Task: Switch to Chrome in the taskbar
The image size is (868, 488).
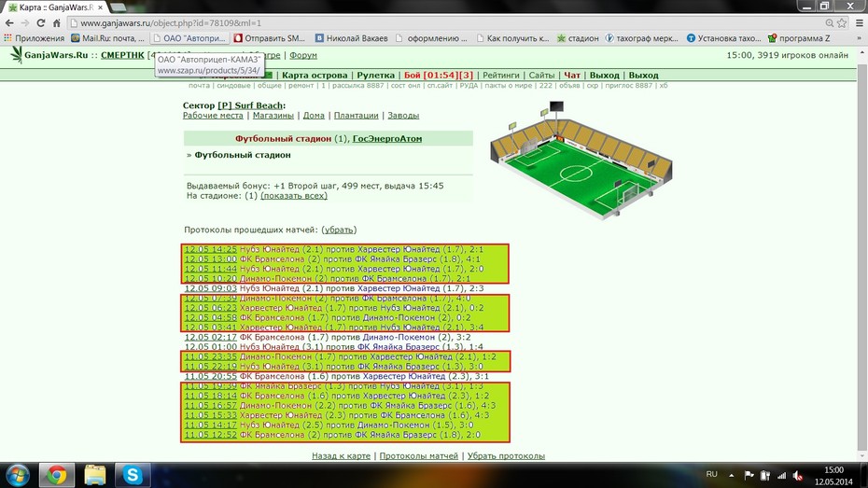Action: [56, 475]
